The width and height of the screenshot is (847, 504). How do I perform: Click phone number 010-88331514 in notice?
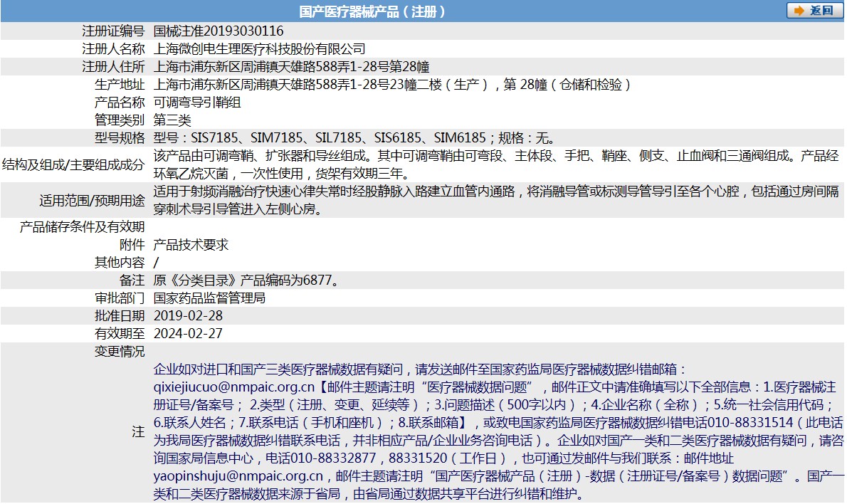[750, 423]
